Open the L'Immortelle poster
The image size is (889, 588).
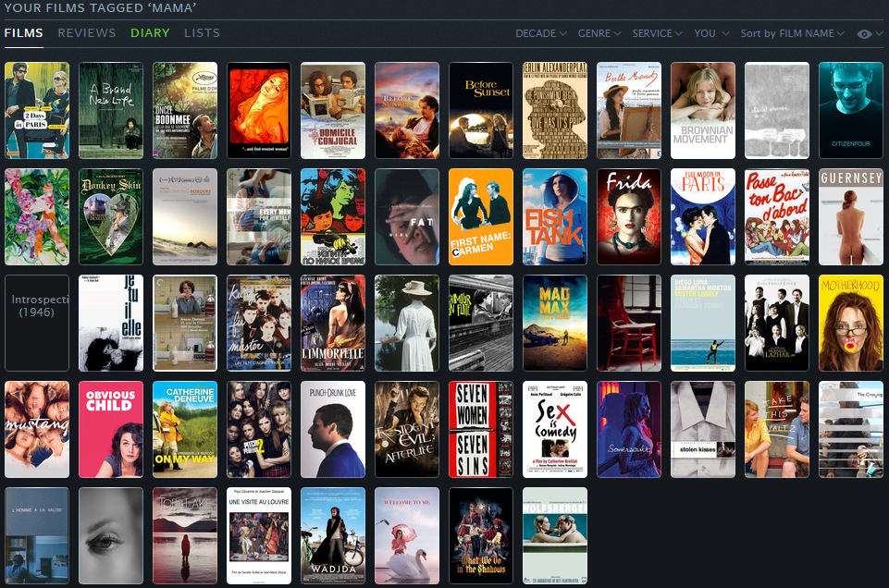[x=333, y=323]
